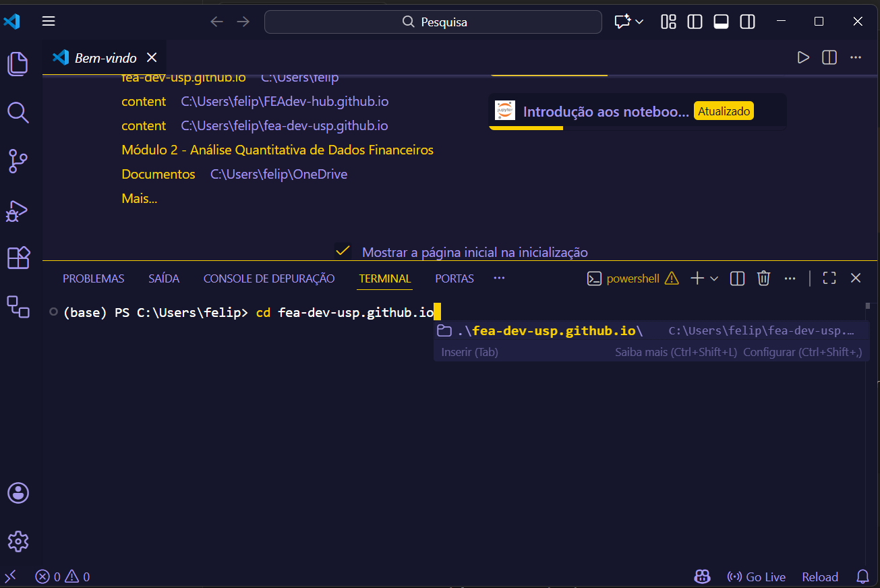
Task: Click the Go Live status bar button
Action: coord(757,577)
